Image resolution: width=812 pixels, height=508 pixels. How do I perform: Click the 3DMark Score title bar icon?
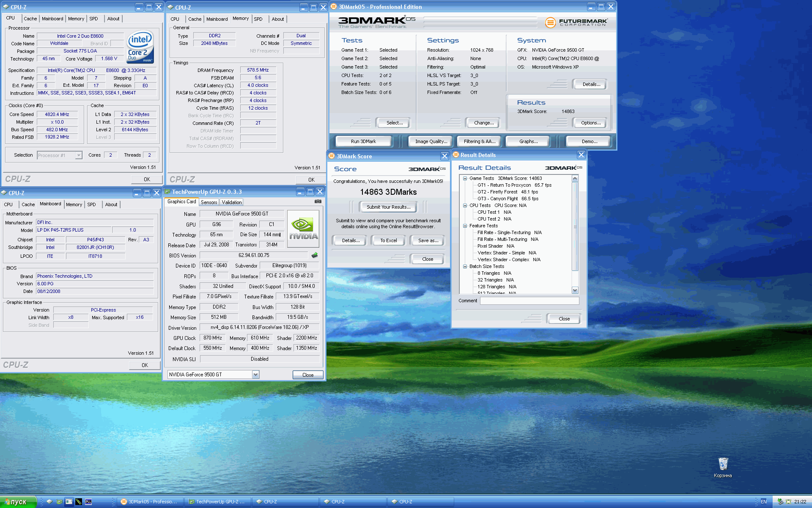pyautogui.click(x=332, y=156)
